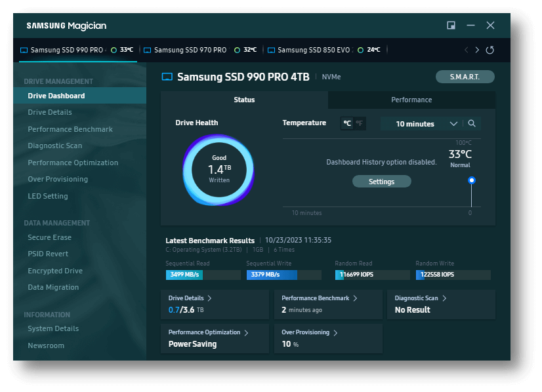Switch to mini window mode icon
The height and width of the screenshot is (392, 542).
point(451,26)
